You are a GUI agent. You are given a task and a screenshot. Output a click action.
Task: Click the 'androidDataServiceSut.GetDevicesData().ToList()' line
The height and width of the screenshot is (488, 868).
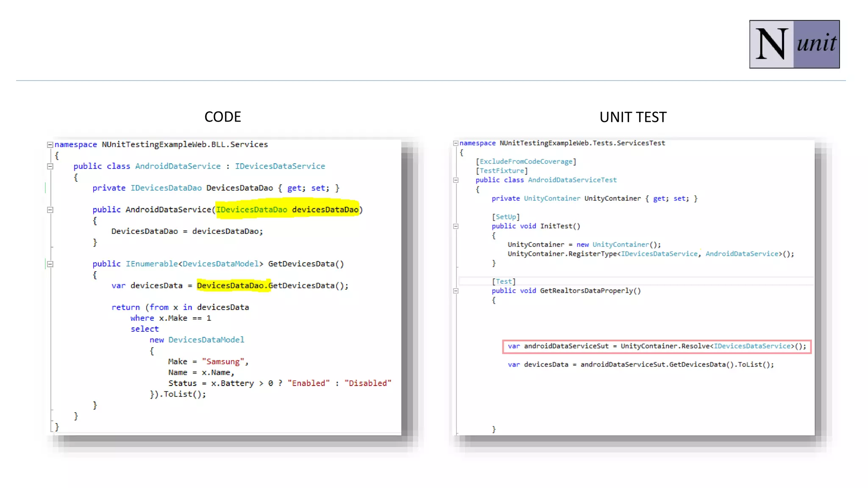click(x=641, y=364)
